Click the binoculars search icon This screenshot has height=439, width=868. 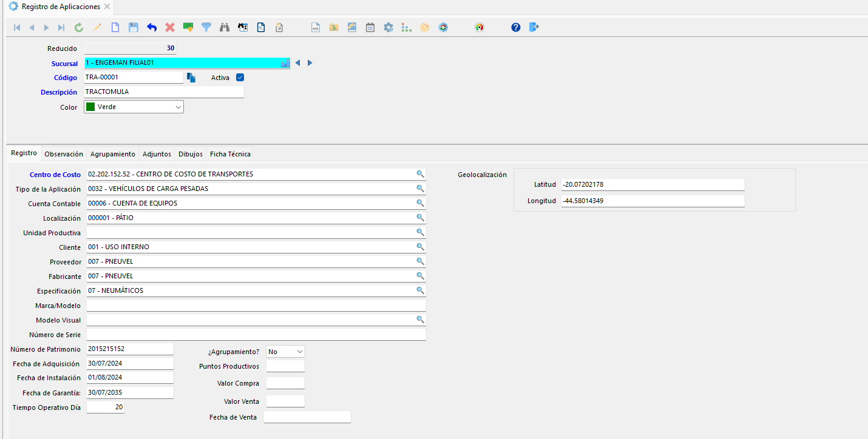pos(225,27)
